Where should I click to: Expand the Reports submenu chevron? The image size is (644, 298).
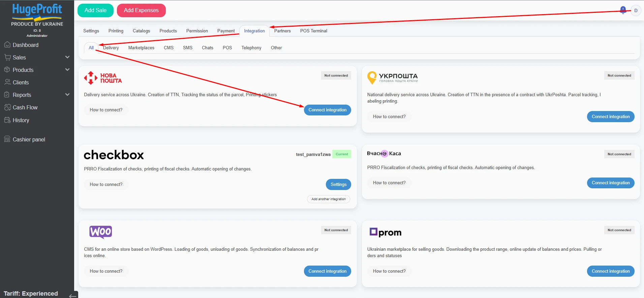[x=67, y=95]
